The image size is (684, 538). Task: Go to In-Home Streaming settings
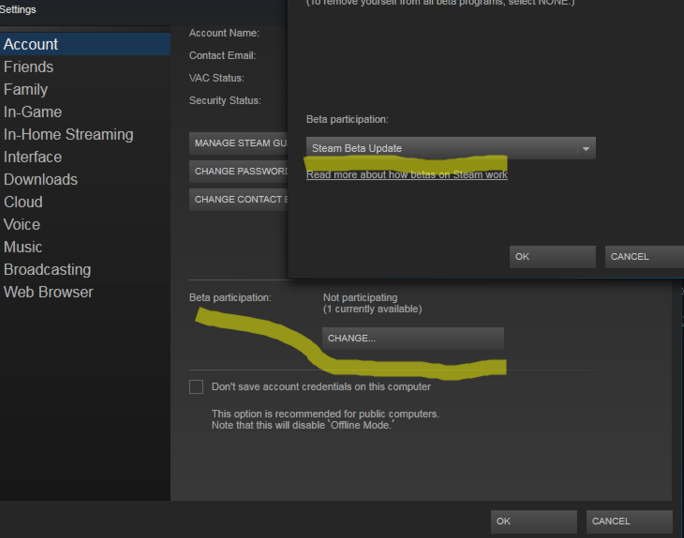(68, 134)
